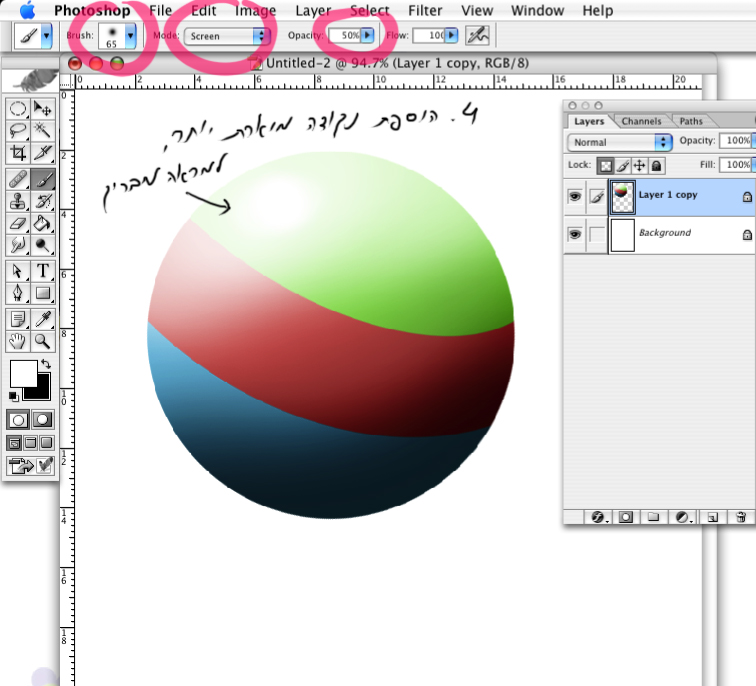Select the Crop tool
The image size is (756, 686).
tap(18, 153)
